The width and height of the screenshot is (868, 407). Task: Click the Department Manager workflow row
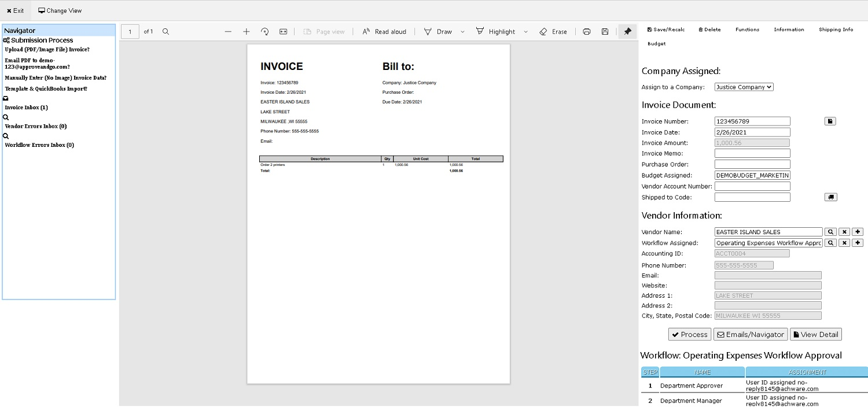(755, 401)
